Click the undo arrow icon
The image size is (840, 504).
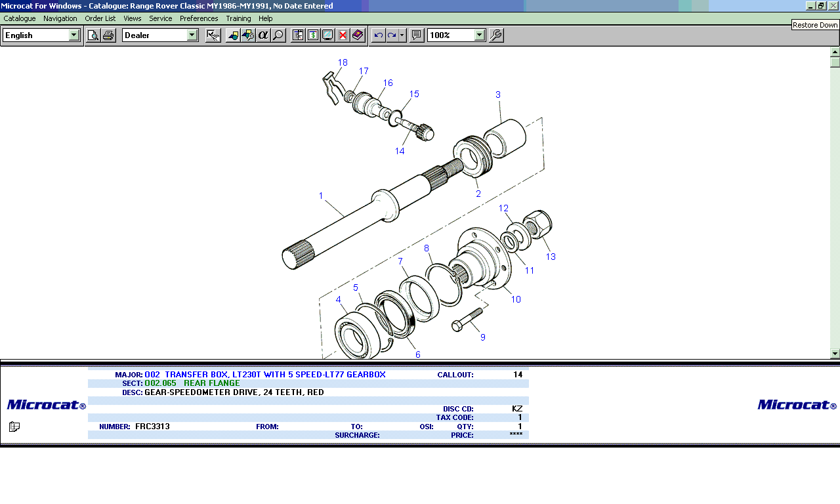coord(379,35)
